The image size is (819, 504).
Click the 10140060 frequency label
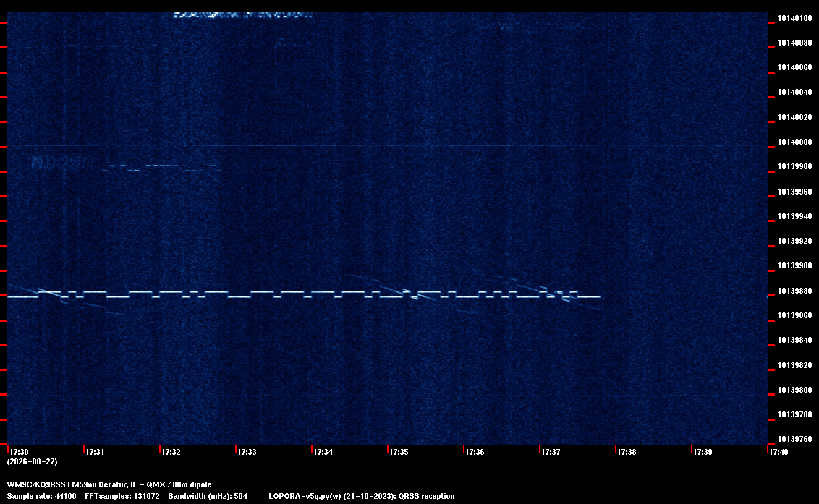coord(794,67)
